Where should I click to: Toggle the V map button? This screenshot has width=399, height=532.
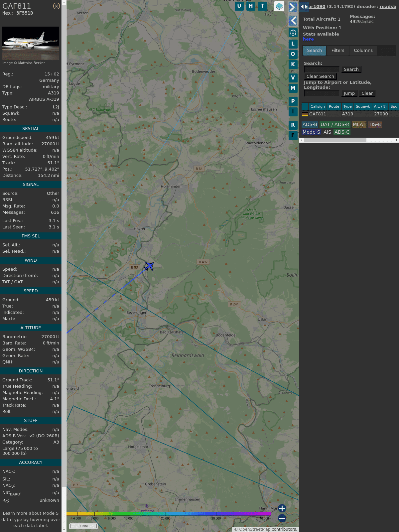tap(293, 77)
